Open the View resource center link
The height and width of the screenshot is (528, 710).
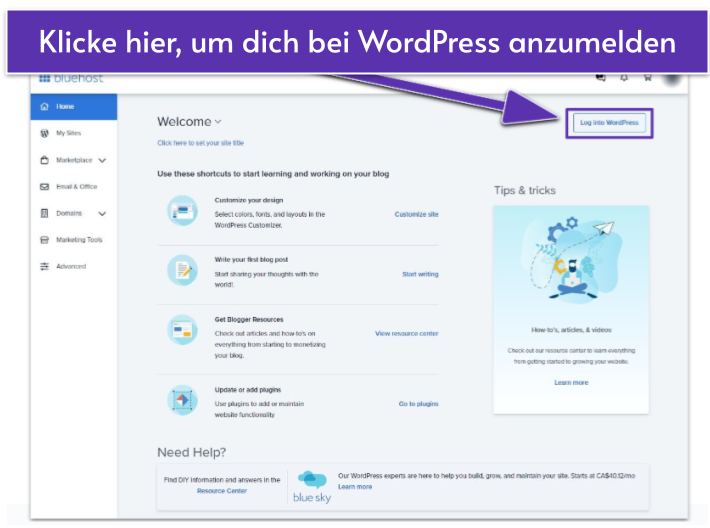pyautogui.click(x=407, y=334)
